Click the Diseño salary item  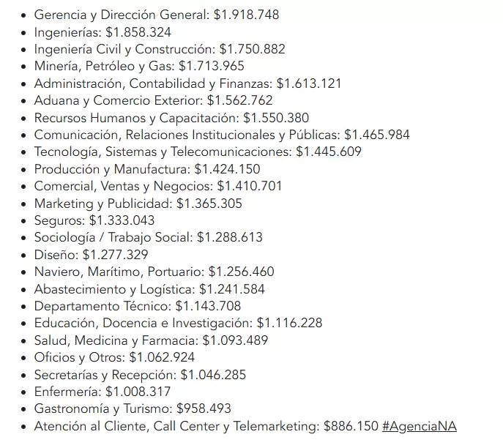pyautogui.click(x=91, y=255)
